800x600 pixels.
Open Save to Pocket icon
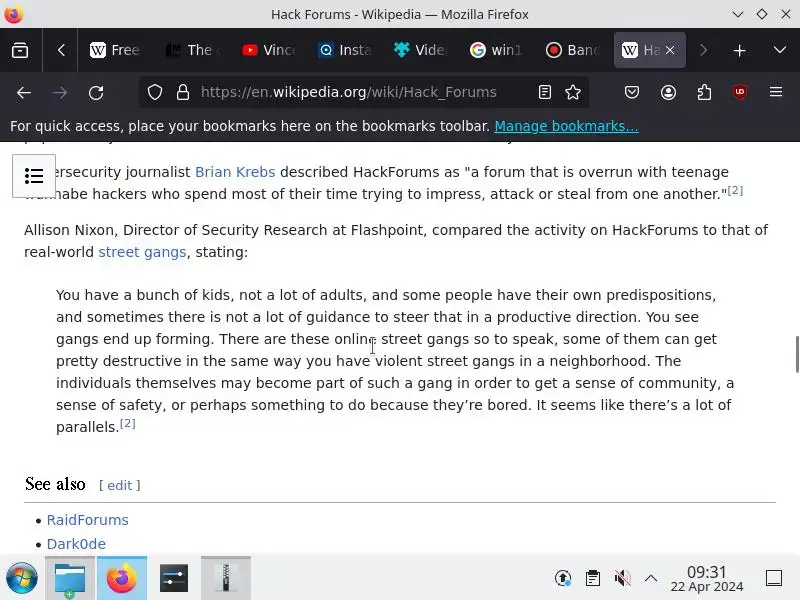coord(632,92)
